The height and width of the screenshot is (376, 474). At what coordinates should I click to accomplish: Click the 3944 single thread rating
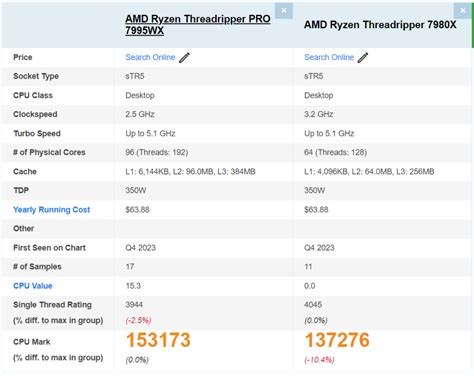134,305
